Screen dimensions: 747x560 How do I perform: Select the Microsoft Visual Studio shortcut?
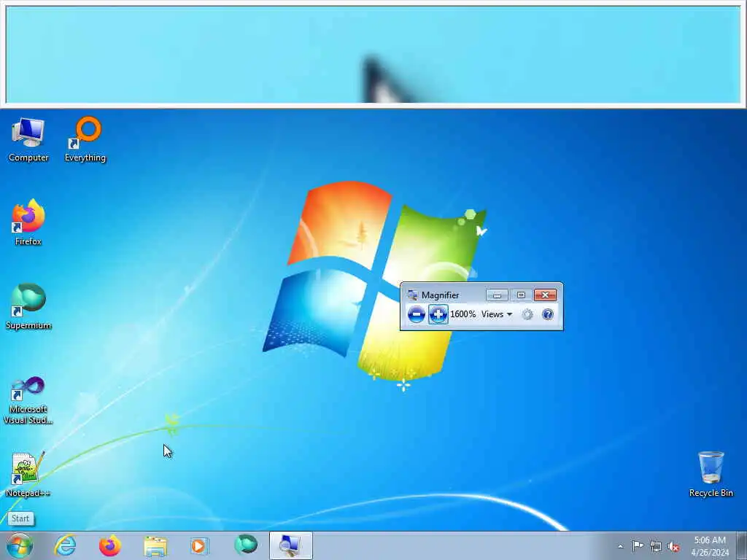[28, 400]
